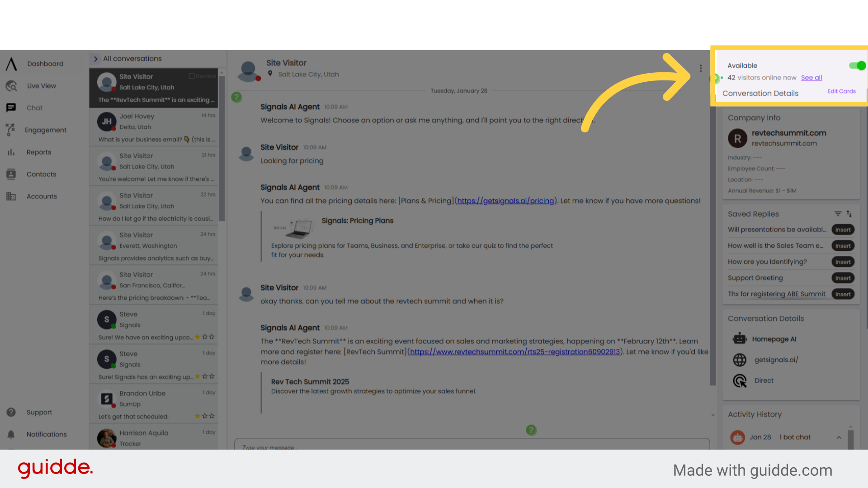Click the green help marker near message box
868x488 pixels.
[x=531, y=430]
